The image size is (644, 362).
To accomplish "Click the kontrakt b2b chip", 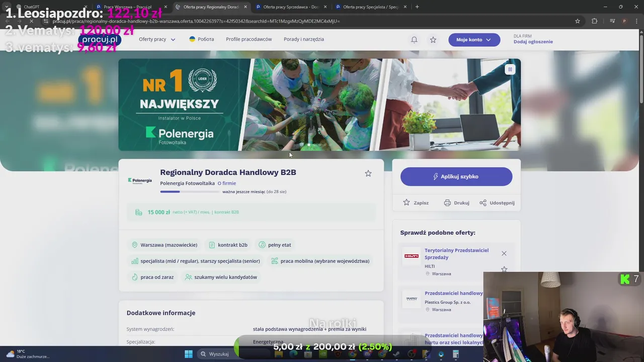I will point(227,245).
